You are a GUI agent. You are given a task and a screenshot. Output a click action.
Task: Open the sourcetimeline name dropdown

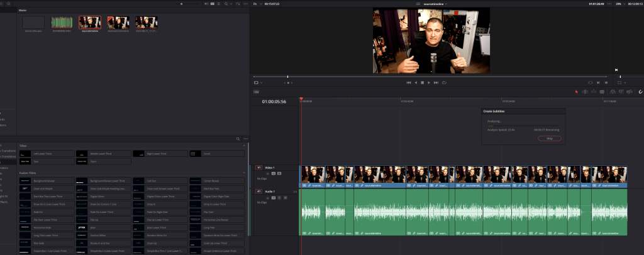(x=436, y=4)
